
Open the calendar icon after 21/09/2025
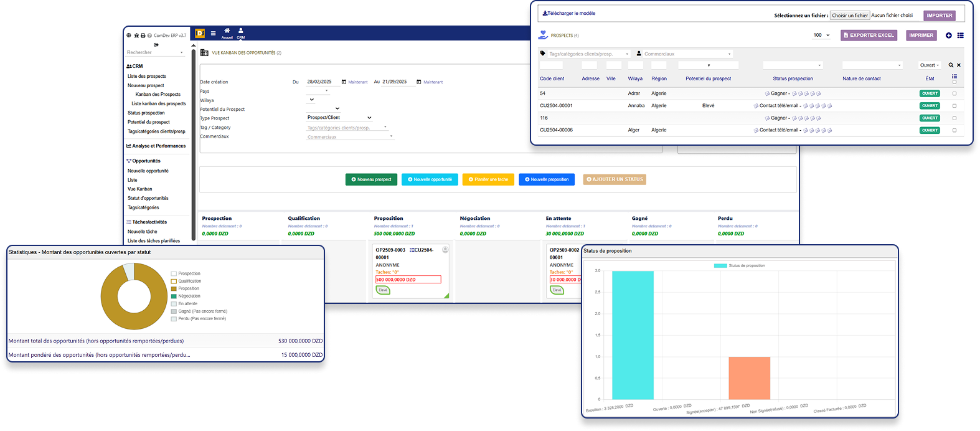tap(419, 82)
